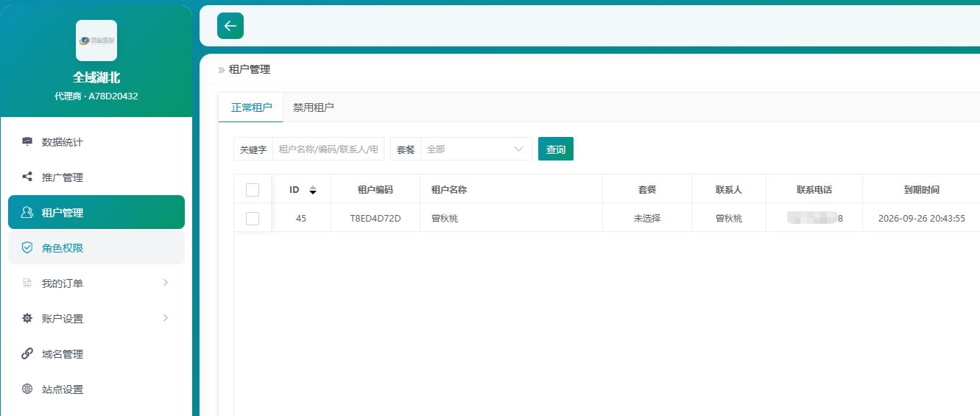Click the 租户管理 user icon
The image size is (980, 416).
point(27,212)
